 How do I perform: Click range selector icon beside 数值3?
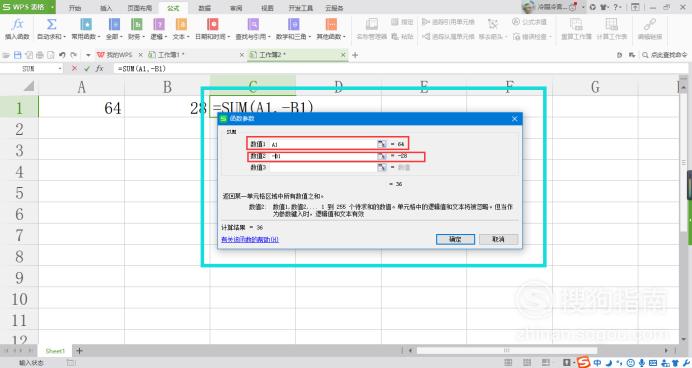point(382,168)
